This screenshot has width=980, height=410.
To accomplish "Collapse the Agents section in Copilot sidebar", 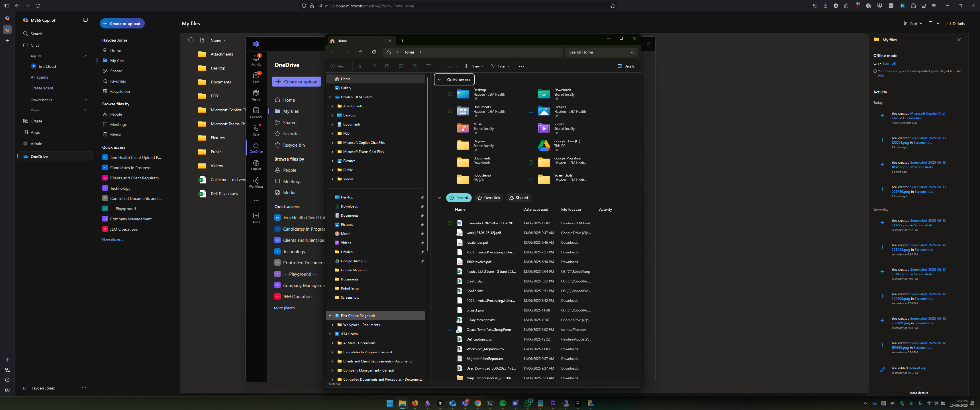I will tap(85, 56).
